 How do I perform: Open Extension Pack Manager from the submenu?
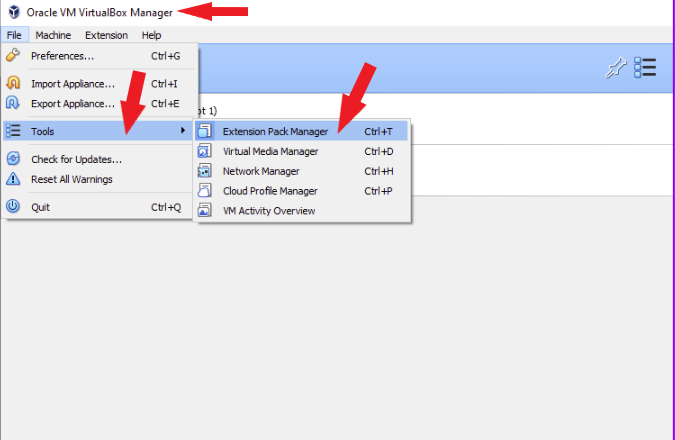pos(301,131)
